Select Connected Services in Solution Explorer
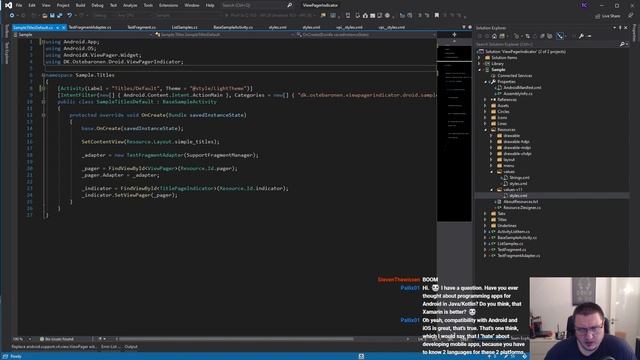 514,76
